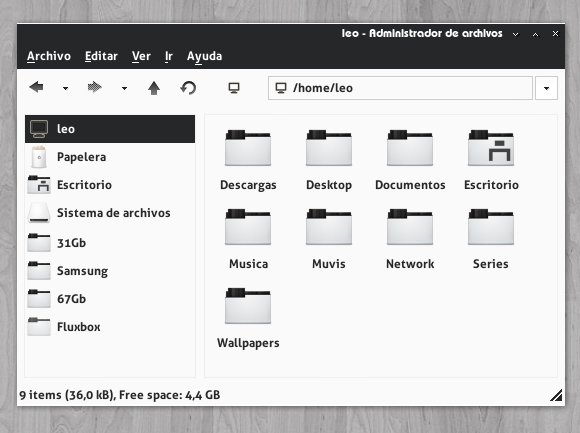Image resolution: width=580 pixels, height=433 pixels.
Task: Go forward with the right arrow button
Action: coord(95,88)
